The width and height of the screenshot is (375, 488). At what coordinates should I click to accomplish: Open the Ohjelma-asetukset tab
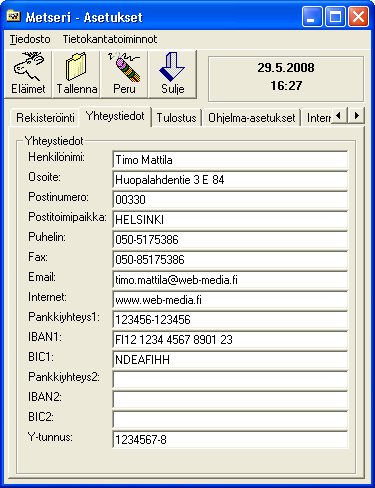click(x=252, y=118)
